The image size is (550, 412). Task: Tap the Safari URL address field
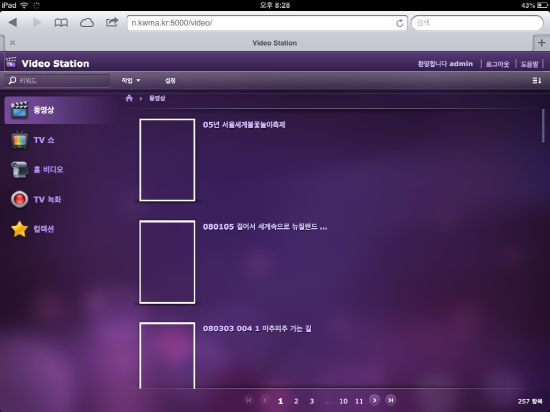267,23
